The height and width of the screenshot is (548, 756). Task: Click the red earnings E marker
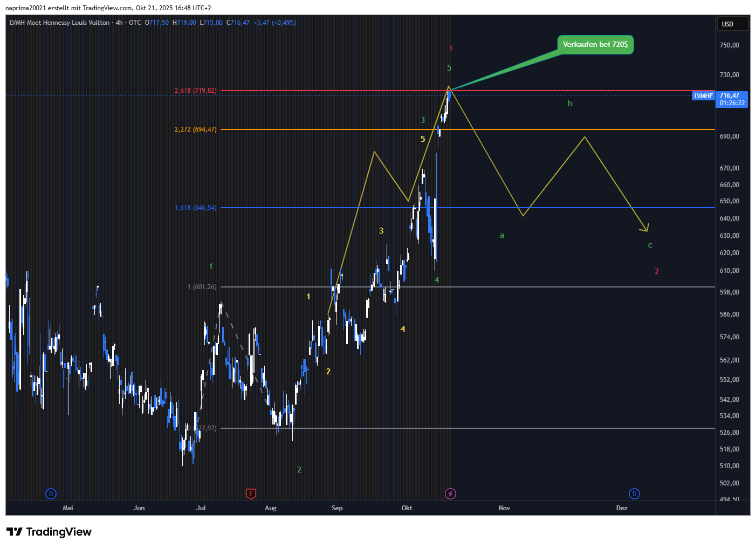click(251, 494)
